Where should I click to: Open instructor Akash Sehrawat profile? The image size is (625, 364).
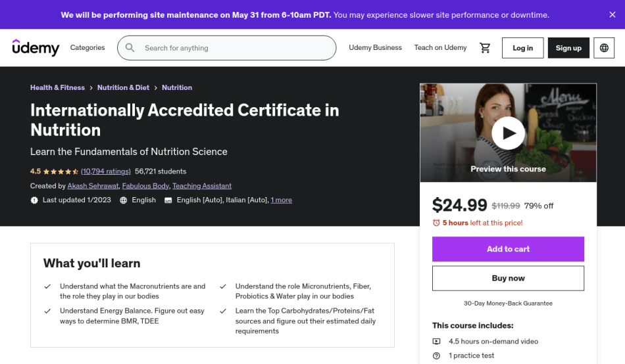(93, 186)
